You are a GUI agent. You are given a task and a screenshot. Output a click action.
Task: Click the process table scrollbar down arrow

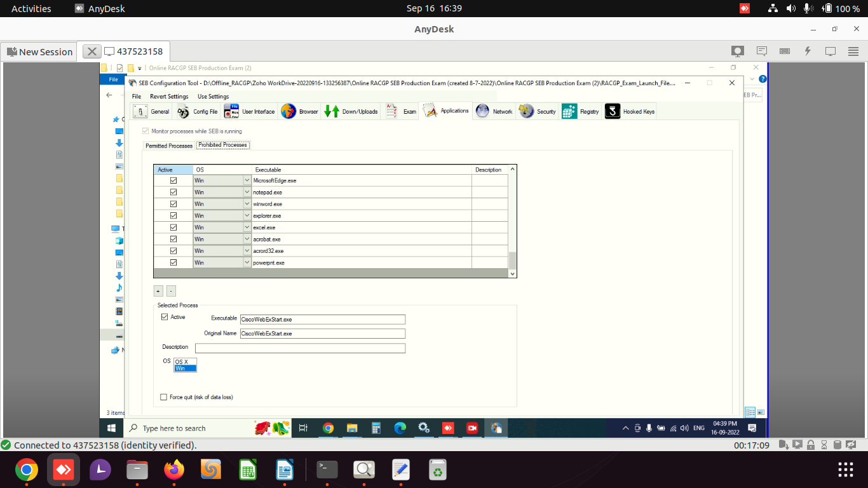pos(513,274)
